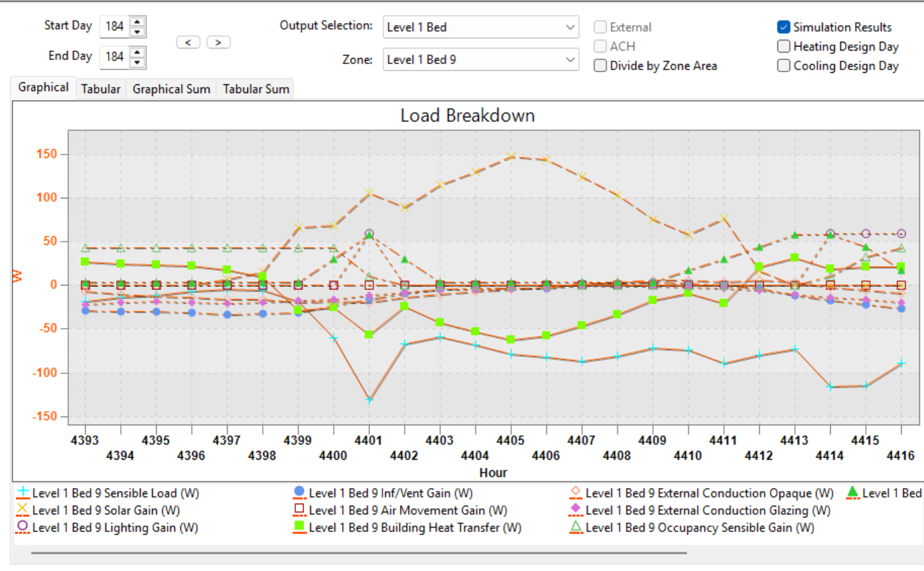Open the Graphical Sum tab
924x571 pixels.
(x=171, y=89)
